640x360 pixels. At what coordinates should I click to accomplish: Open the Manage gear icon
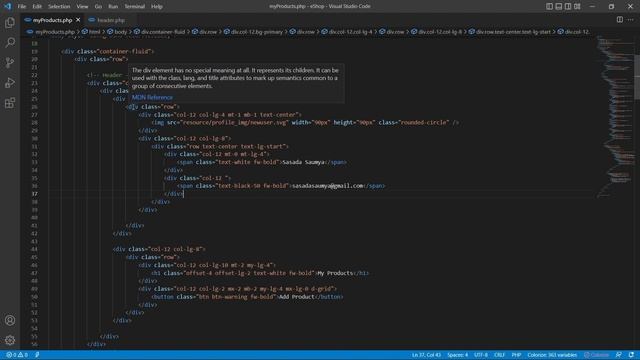pyautogui.click(x=10, y=340)
